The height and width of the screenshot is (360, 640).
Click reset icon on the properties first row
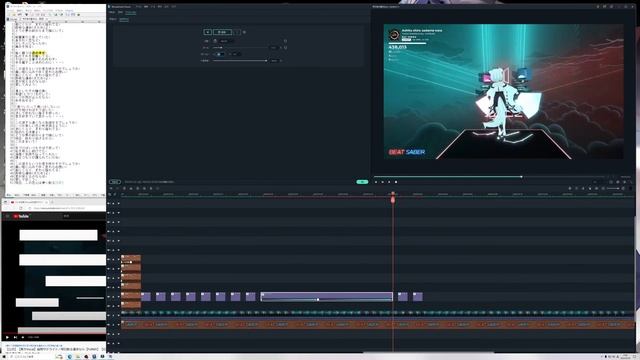click(x=285, y=41)
